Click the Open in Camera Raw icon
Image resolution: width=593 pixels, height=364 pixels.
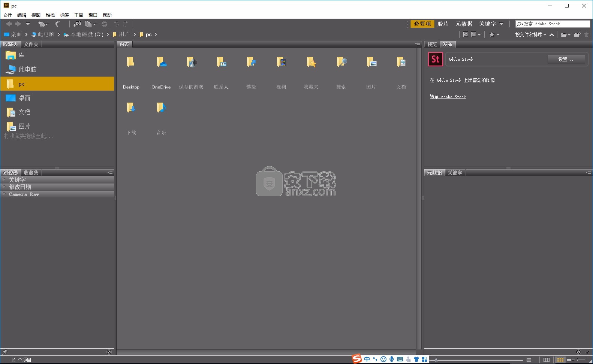pos(105,24)
